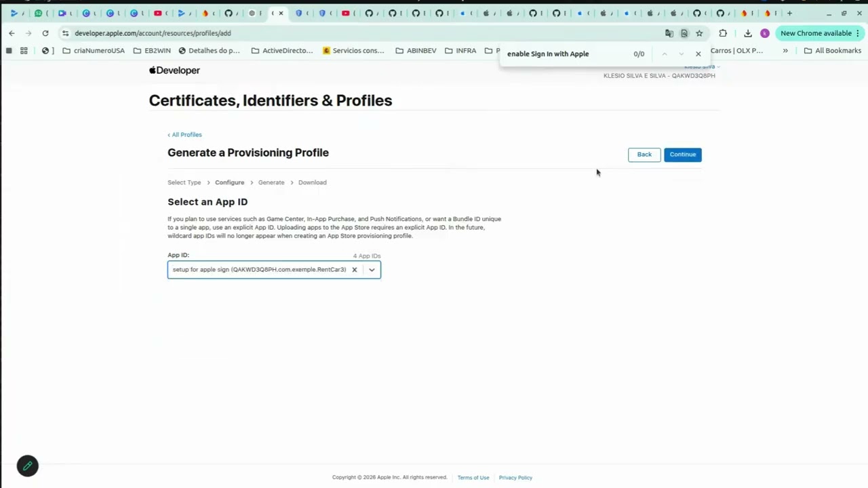Image resolution: width=868 pixels, height=488 pixels.
Task: Open the Detalhes do p... bookmark
Action: pos(210,51)
